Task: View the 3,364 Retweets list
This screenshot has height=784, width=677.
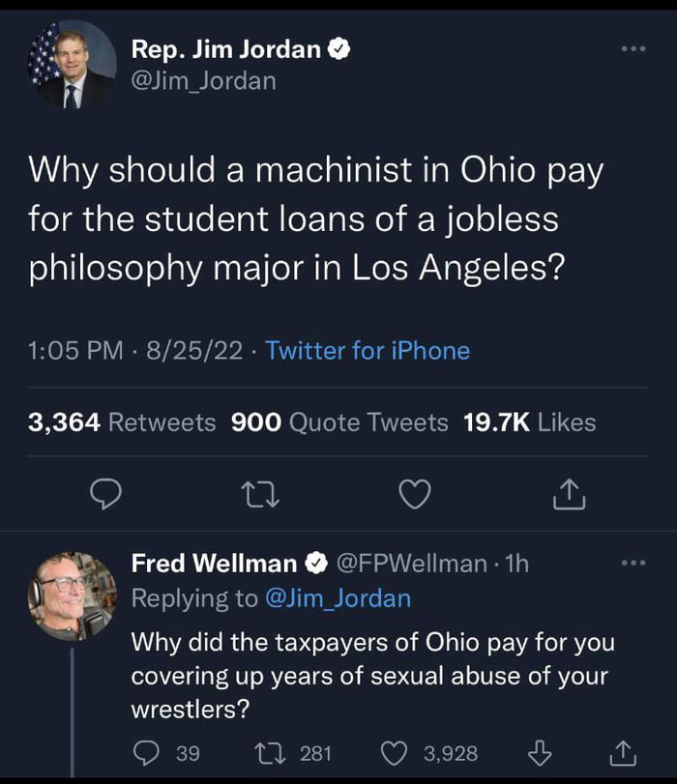Action: [123, 421]
